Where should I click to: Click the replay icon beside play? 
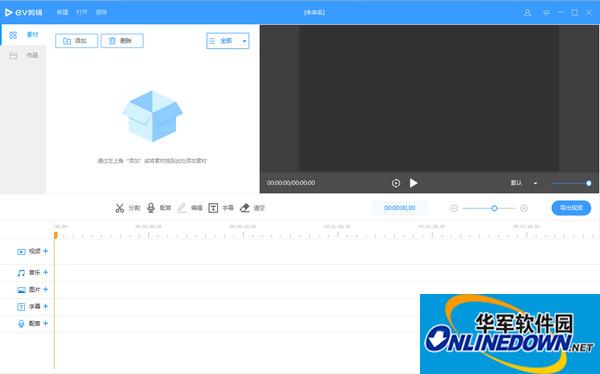tap(396, 183)
